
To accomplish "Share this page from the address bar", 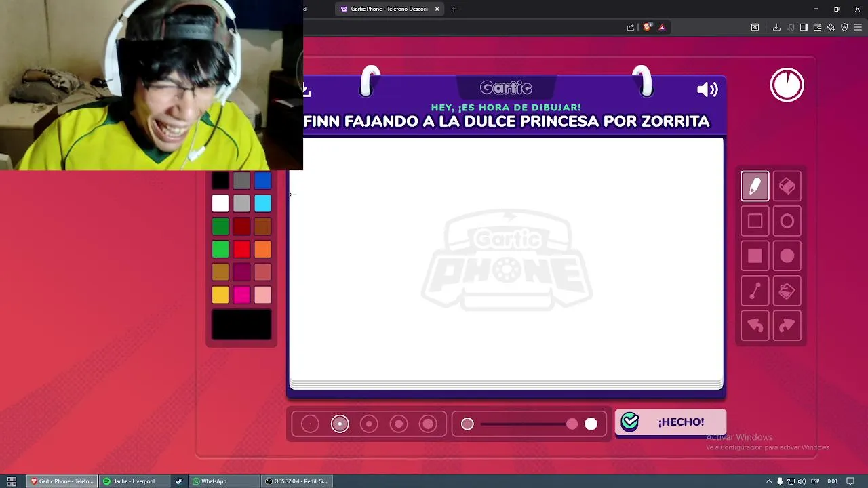I will (x=631, y=27).
